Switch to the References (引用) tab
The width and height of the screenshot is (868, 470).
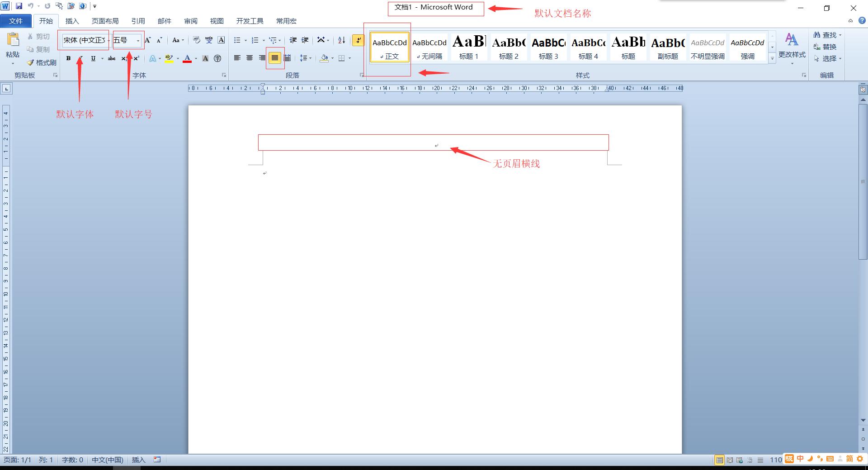(138, 21)
